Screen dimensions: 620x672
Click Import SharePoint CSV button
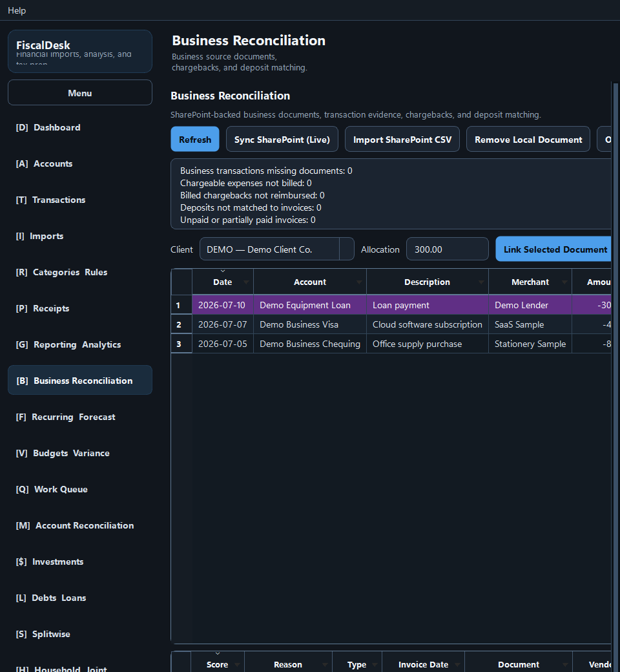[402, 140]
